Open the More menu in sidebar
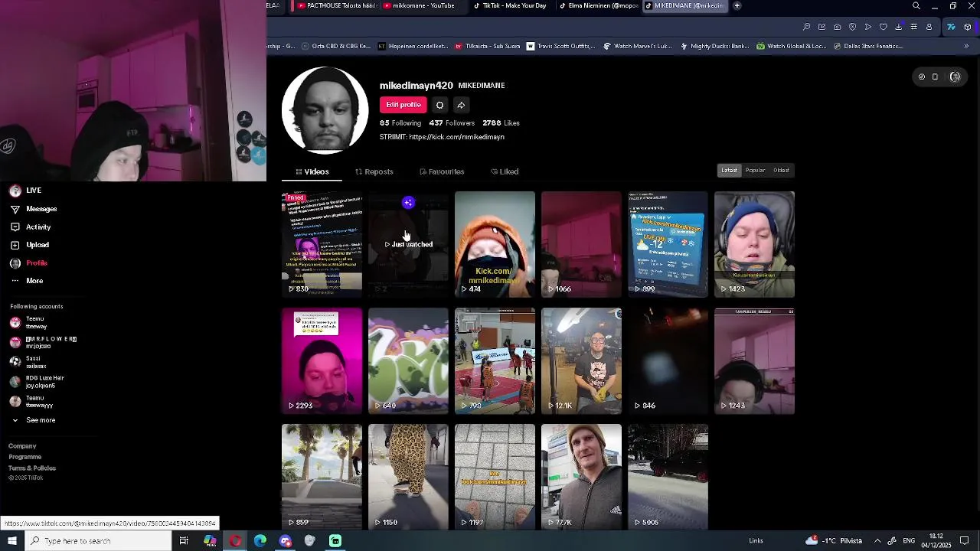Viewport: 980px width, 551px height. click(x=26, y=281)
